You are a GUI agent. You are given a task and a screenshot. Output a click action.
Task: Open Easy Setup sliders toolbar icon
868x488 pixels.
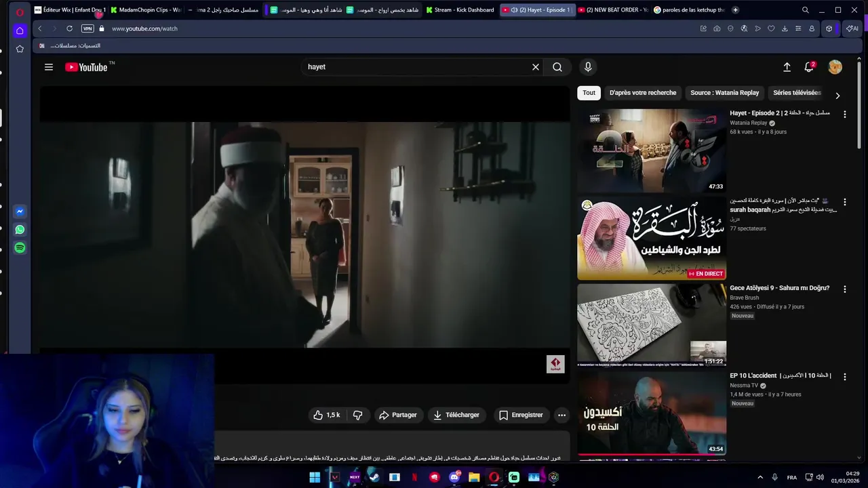coord(798,28)
